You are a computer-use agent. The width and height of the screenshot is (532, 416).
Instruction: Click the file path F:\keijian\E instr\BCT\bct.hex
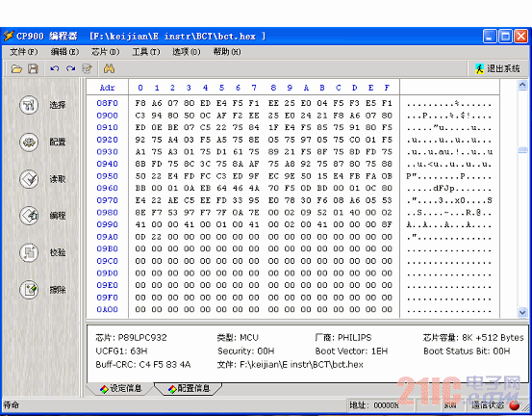[302, 365]
